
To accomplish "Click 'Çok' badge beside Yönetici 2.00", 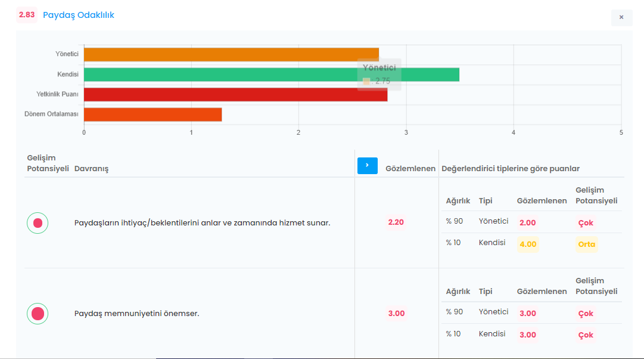I will [x=586, y=223].
